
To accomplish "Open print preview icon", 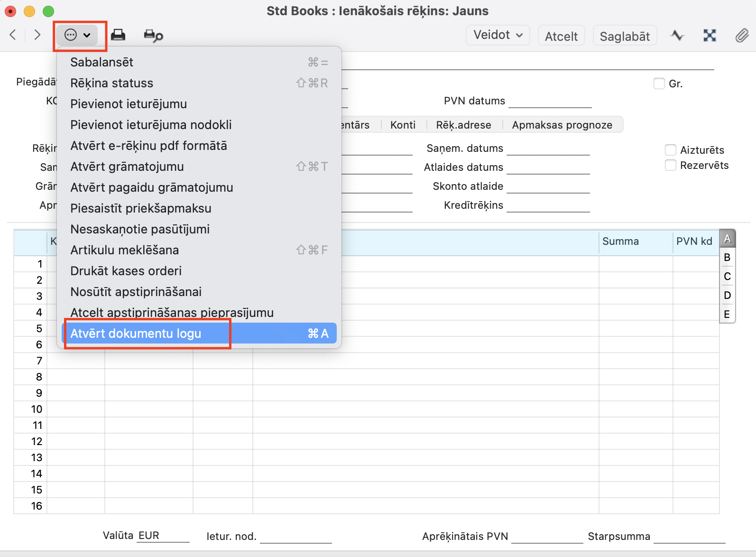I will point(153,36).
